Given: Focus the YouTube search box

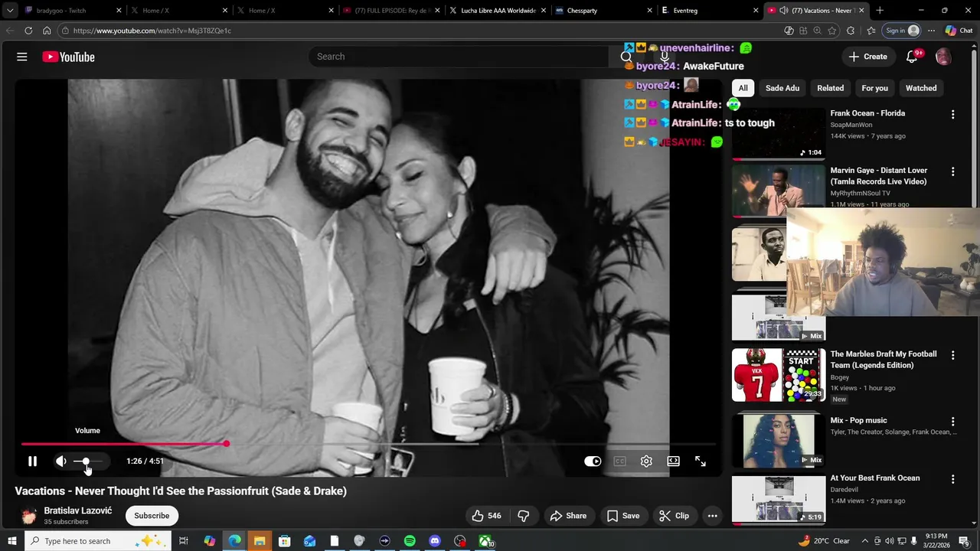Looking at the screenshot, I should pos(459,57).
